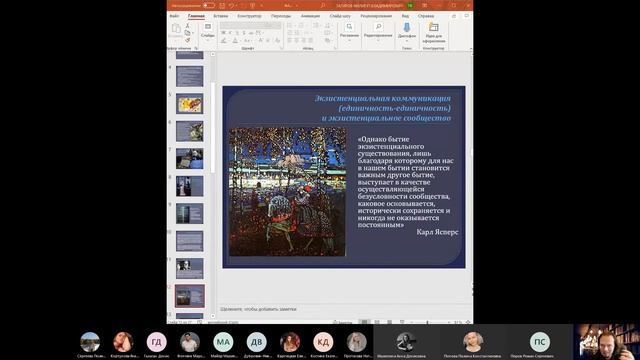Toggle the Notes button in status bar
The image size is (640, 360).
point(342,322)
